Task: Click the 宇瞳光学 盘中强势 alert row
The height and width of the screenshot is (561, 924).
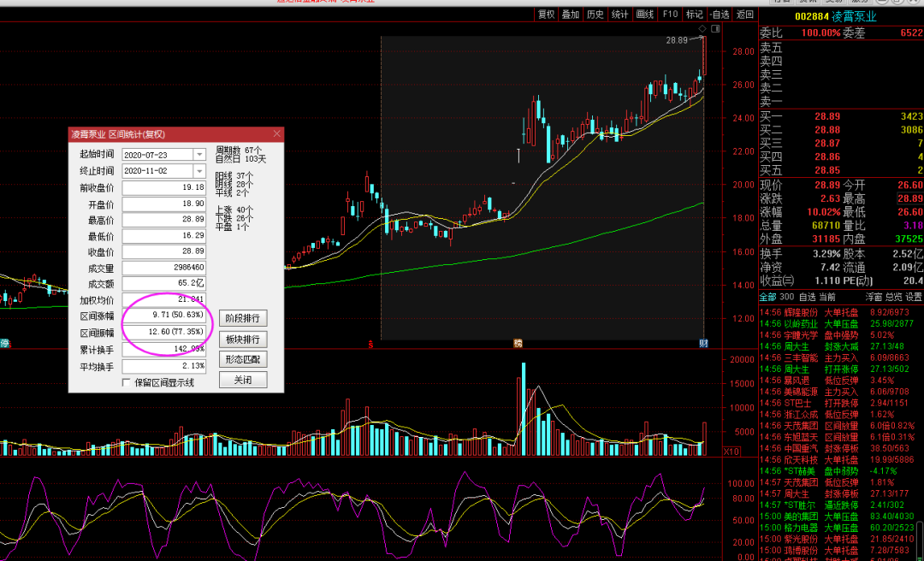Action: [x=837, y=334]
